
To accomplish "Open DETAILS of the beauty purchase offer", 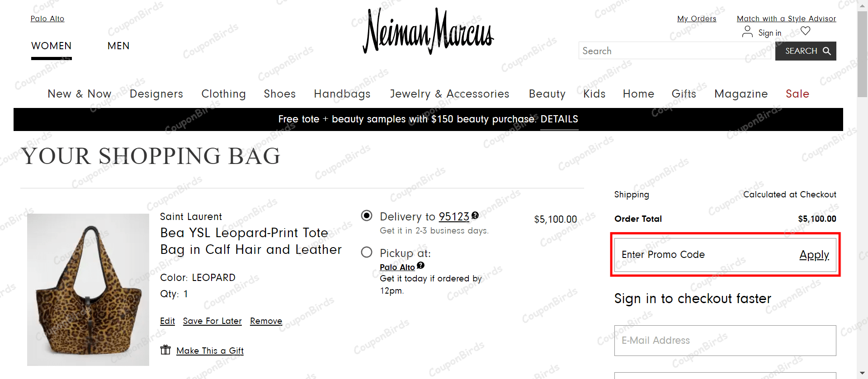I will 559,119.
